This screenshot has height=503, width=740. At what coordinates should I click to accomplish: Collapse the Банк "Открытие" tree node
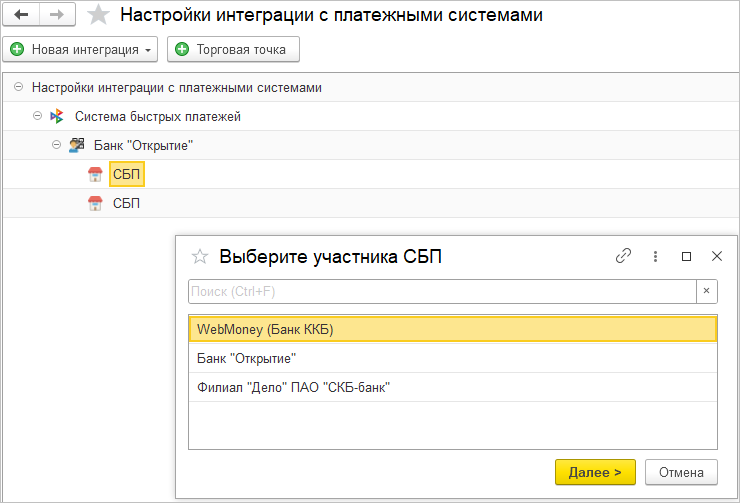point(57,145)
